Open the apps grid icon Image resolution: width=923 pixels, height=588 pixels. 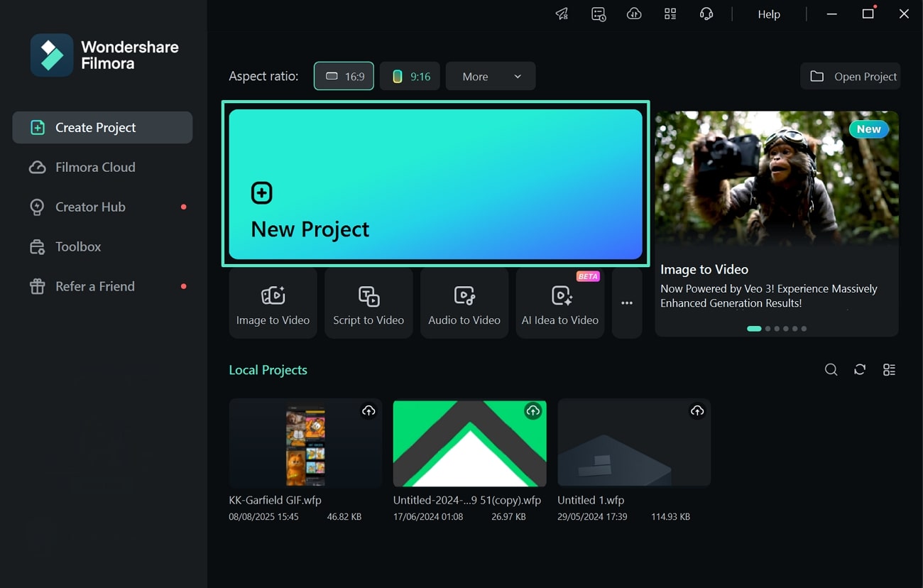pyautogui.click(x=670, y=14)
